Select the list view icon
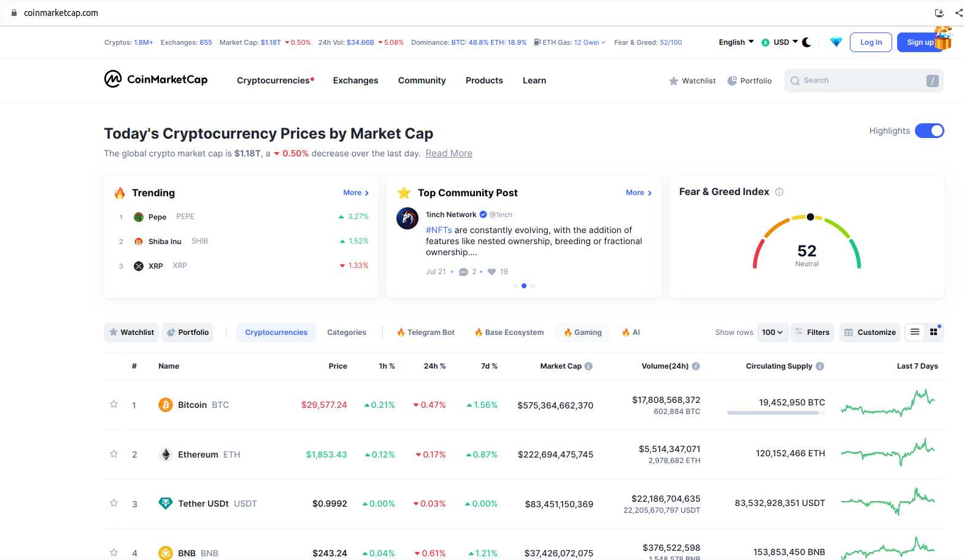This screenshot has height=560, width=964. pyautogui.click(x=915, y=332)
